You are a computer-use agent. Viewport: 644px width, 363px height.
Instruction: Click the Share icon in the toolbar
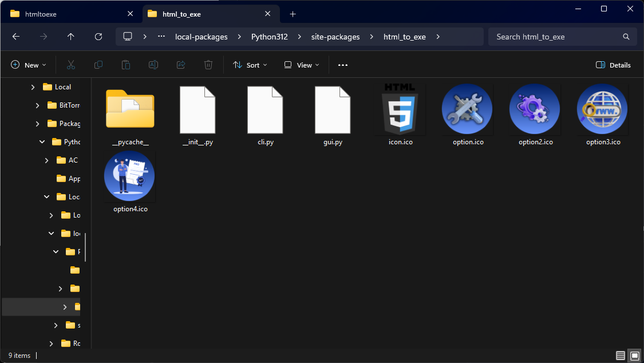pyautogui.click(x=180, y=65)
